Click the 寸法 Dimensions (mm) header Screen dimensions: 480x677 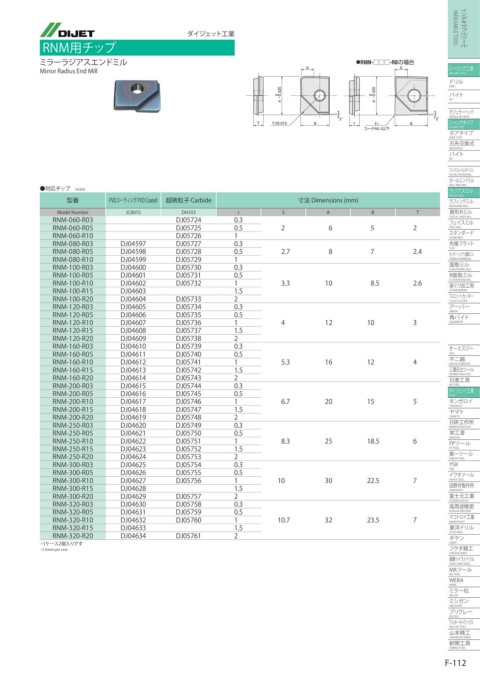click(328, 200)
